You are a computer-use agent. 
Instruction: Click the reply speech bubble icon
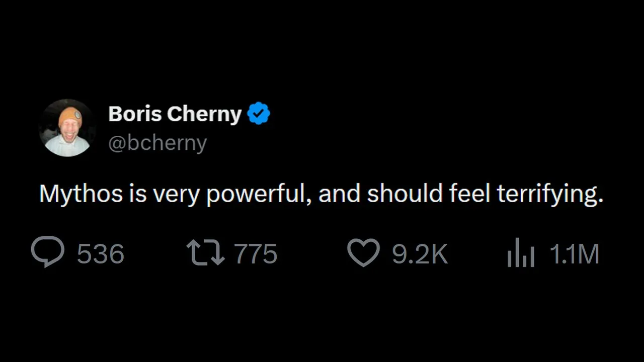point(48,252)
